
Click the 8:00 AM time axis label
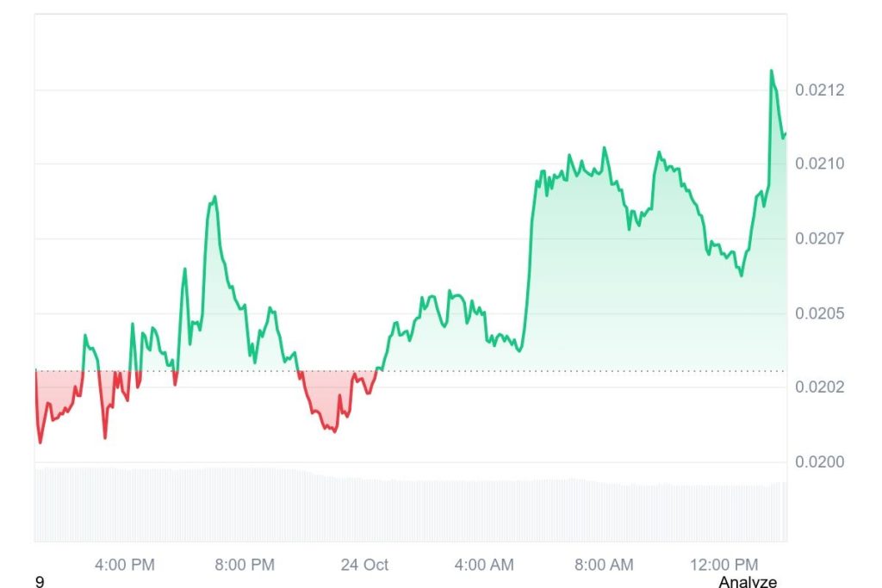click(604, 565)
